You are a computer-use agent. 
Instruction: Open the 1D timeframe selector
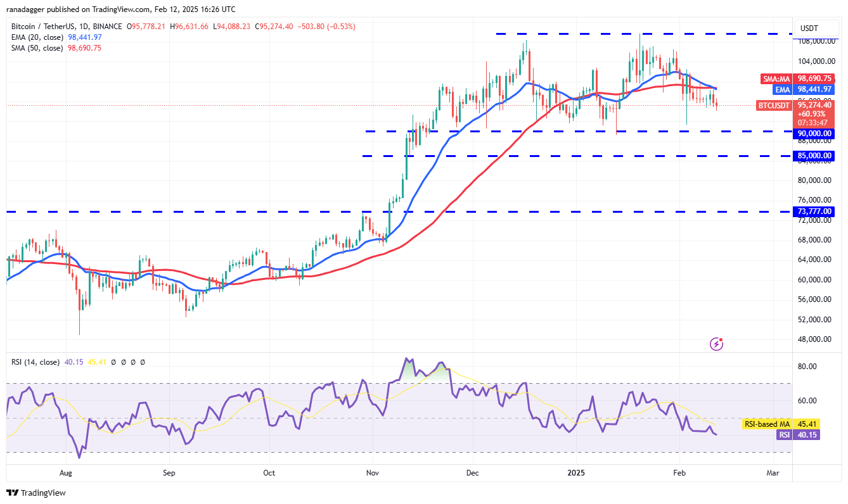coord(83,26)
